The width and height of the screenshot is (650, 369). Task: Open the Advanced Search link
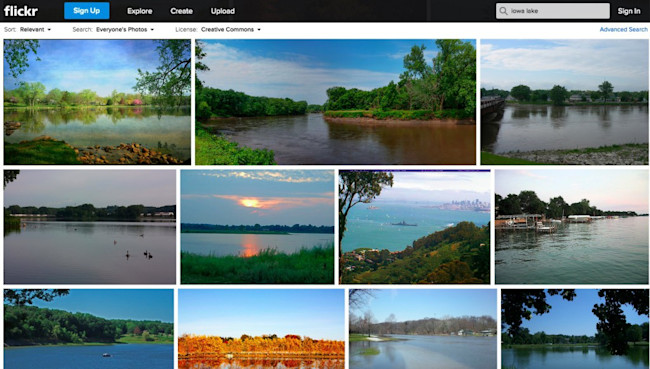pyautogui.click(x=623, y=29)
